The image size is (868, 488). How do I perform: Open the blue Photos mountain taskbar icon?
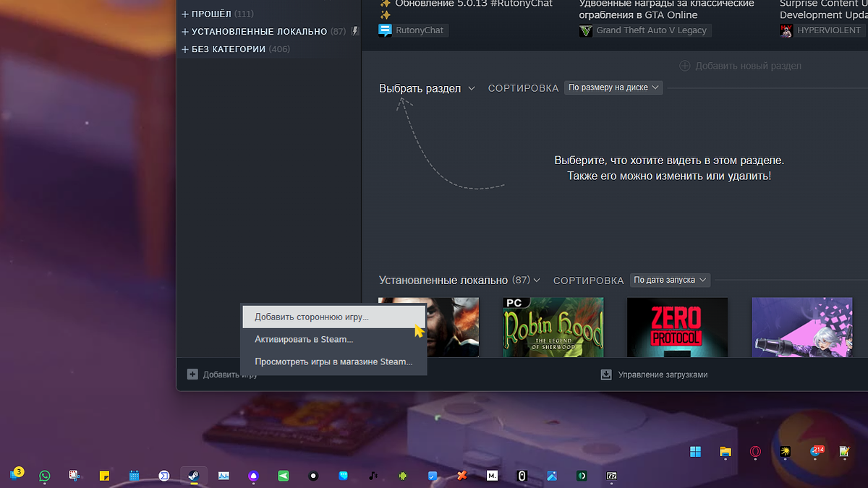(x=551, y=476)
